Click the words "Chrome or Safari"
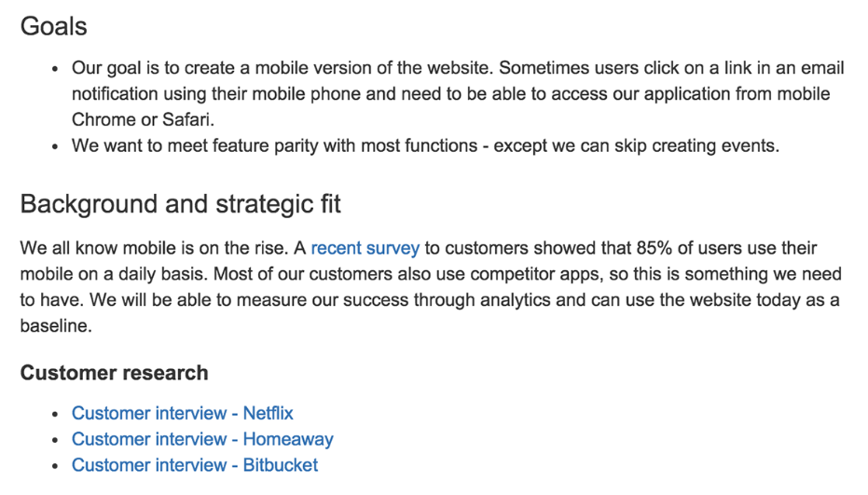 (143, 119)
